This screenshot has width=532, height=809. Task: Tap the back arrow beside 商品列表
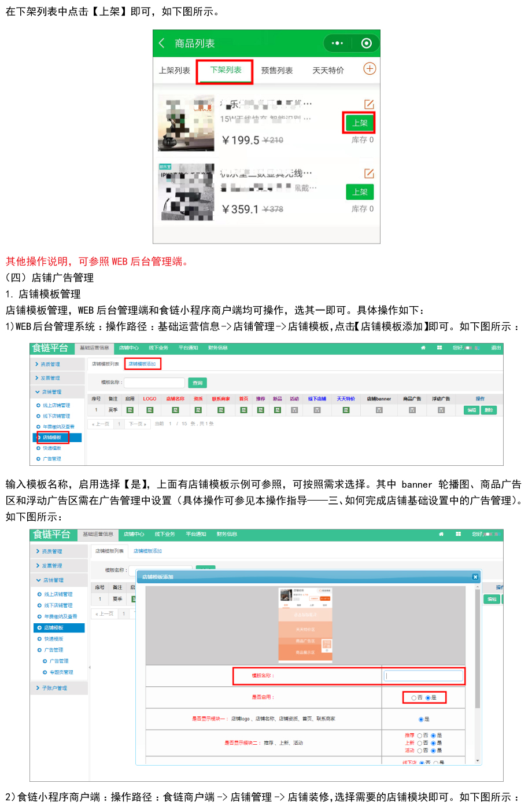click(x=162, y=43)
